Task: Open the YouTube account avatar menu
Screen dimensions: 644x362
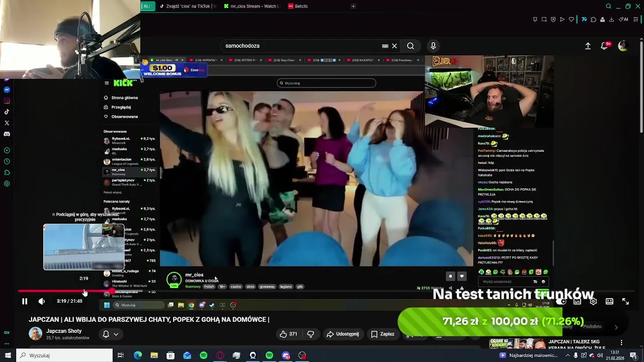Action: click(x=623, y=46)
